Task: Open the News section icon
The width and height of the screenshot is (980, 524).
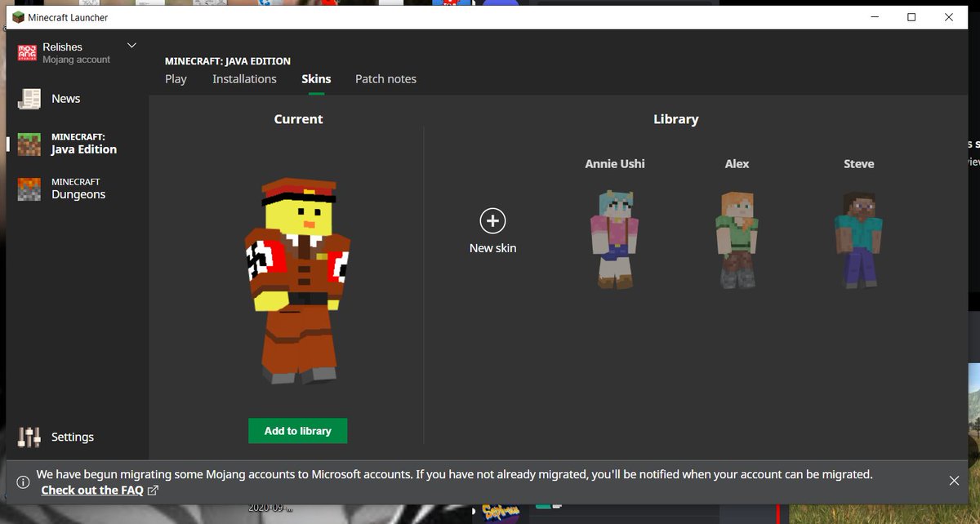Action: click(29, 99)
